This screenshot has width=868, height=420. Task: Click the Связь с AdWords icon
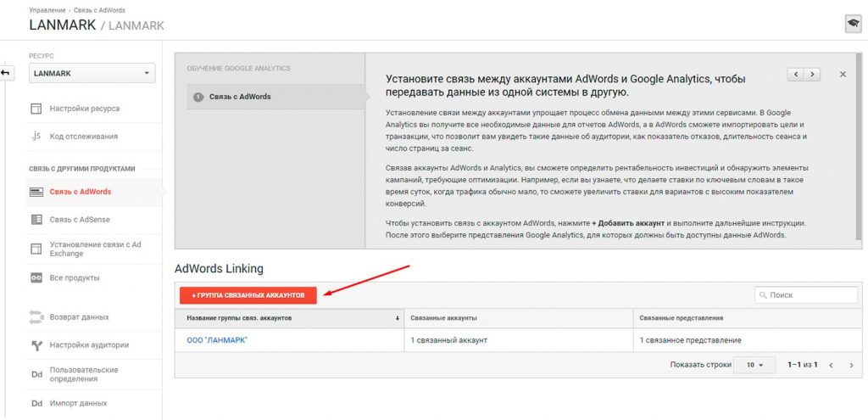pos(36,192)
